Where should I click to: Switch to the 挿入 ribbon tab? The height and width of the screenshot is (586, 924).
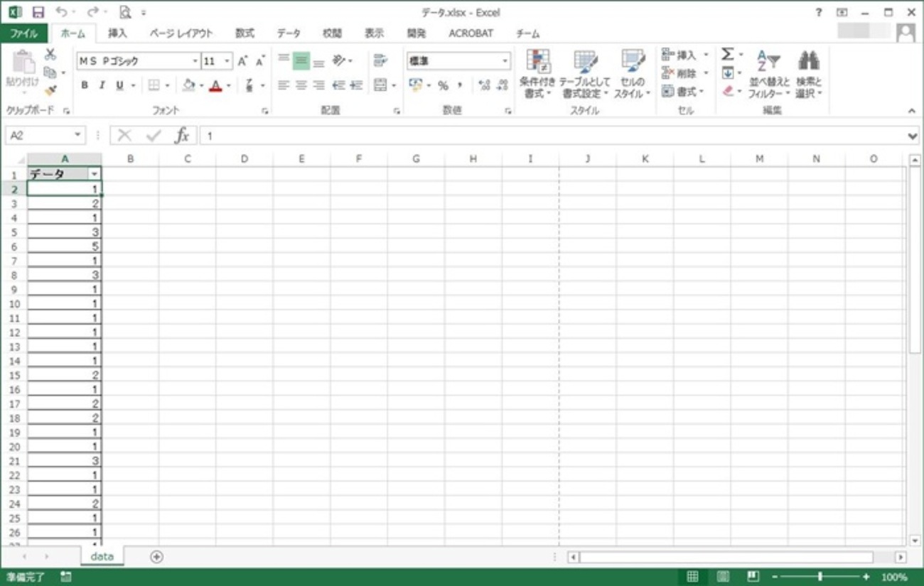[x=117, y=33]
